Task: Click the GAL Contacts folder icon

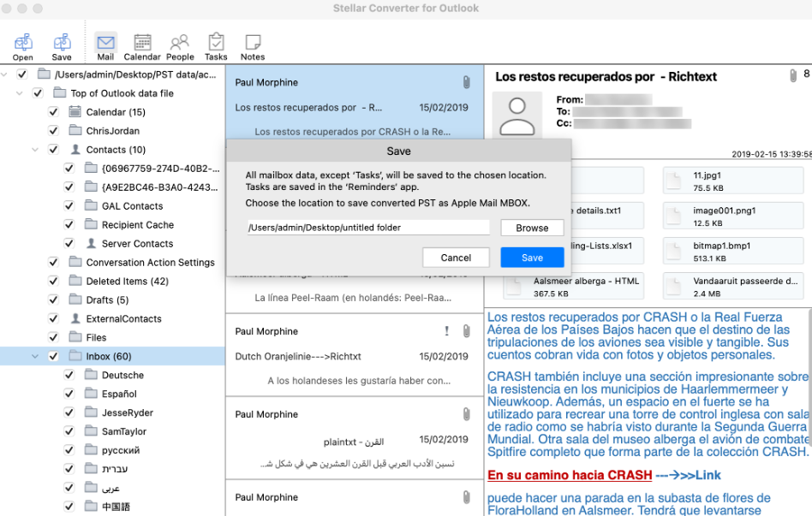Action: coord(91,205)
